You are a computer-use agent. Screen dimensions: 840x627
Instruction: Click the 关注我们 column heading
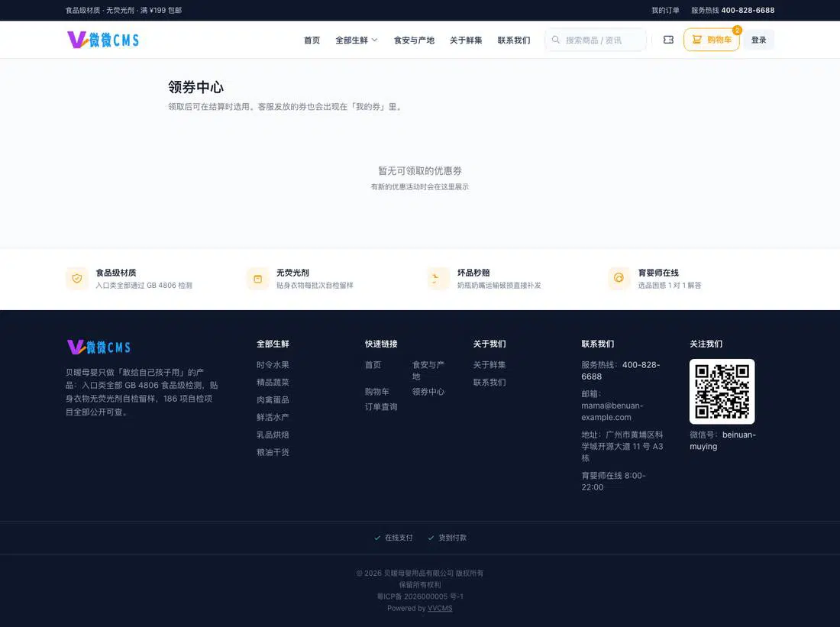(x=706, y=344)
